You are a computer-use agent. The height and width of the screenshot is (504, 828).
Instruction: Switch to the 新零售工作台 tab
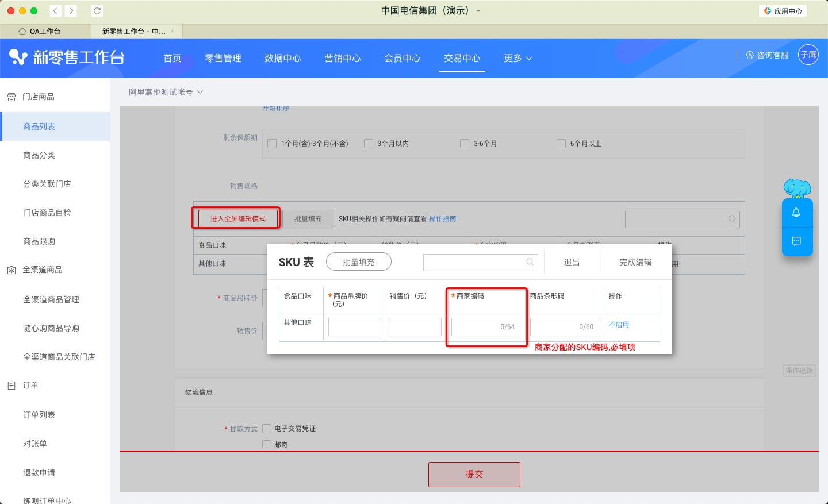coord(137,31)
